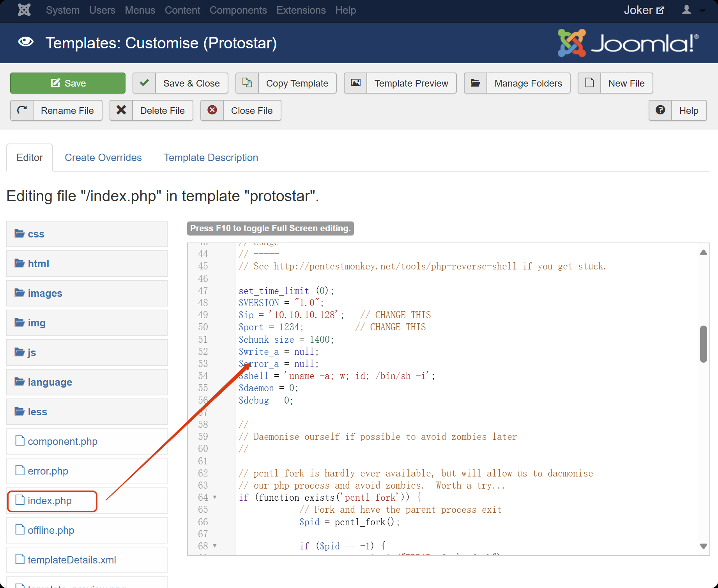Click the Template Preview image icon

coord(355,83)
